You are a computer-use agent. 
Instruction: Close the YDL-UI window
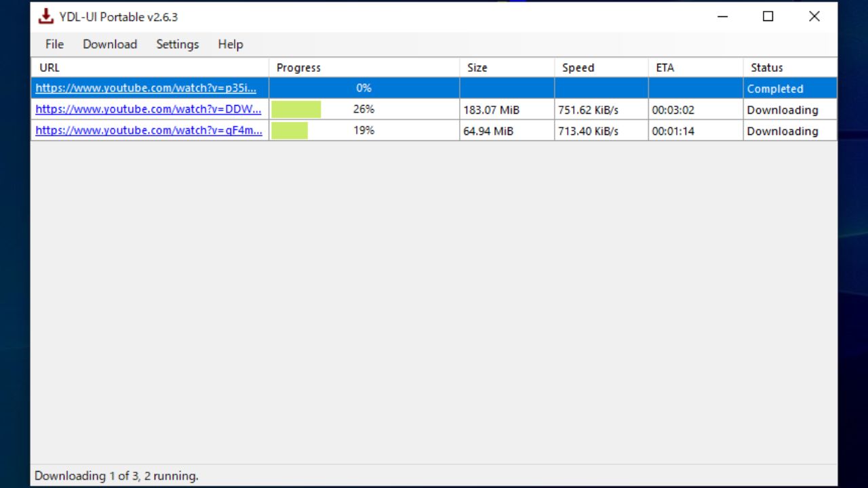click(814, 16)
